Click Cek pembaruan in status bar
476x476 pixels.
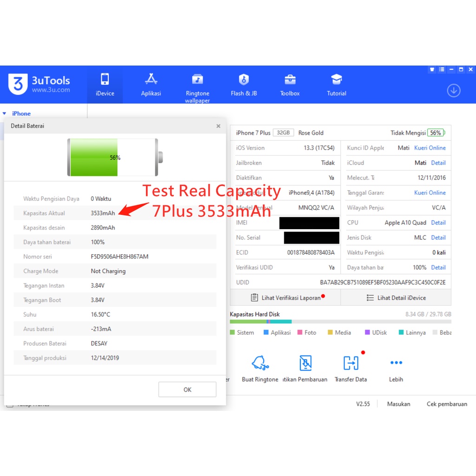tap(447, 404)
